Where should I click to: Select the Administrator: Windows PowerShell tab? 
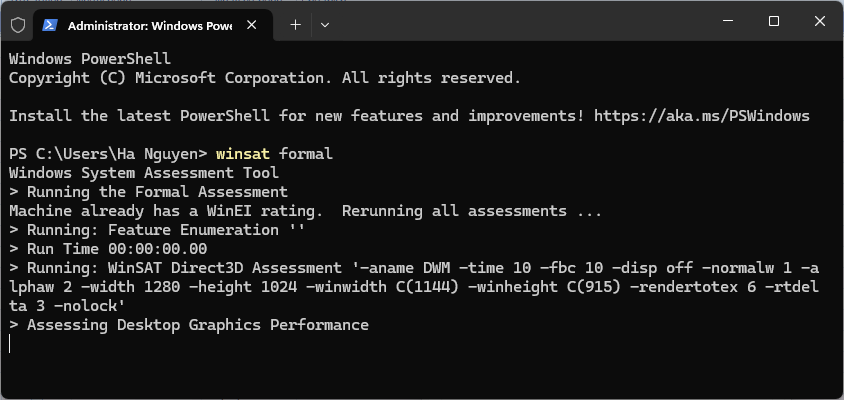150,24
